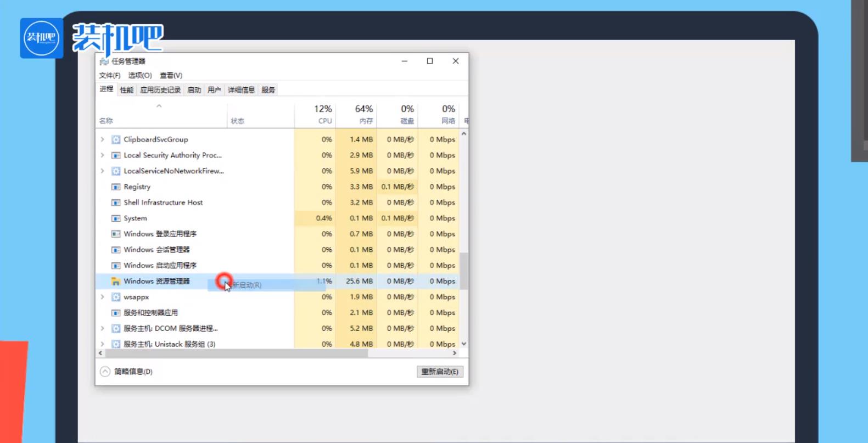The height and width of the screenshot is (443, 868).
Task: Click the Local Security Authority process icon
Action: [x=116, y=155]
